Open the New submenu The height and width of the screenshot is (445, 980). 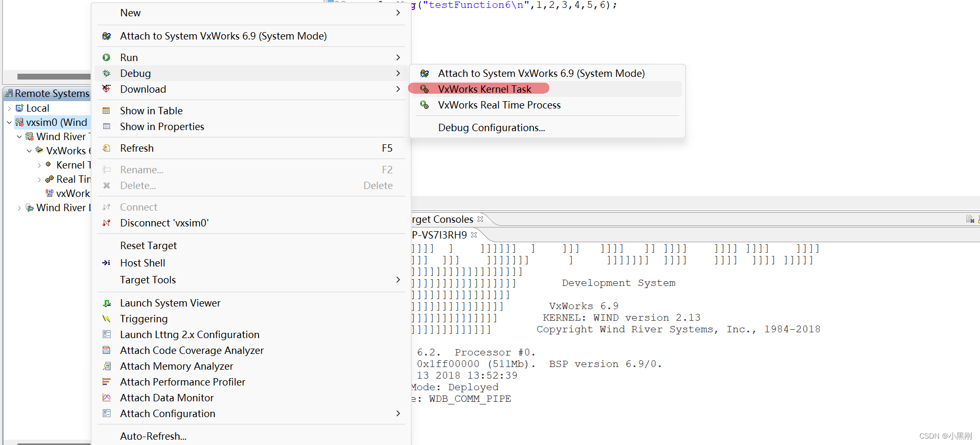251,13
